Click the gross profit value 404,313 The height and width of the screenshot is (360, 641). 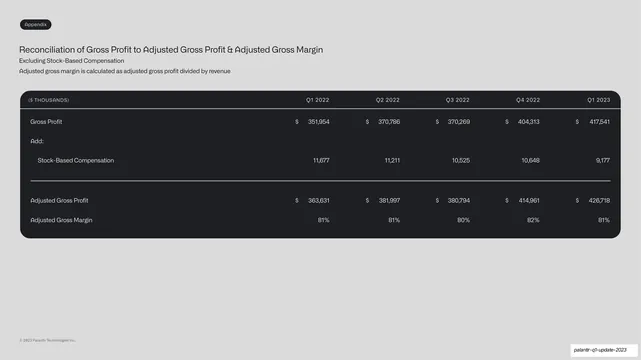[529, 122]
